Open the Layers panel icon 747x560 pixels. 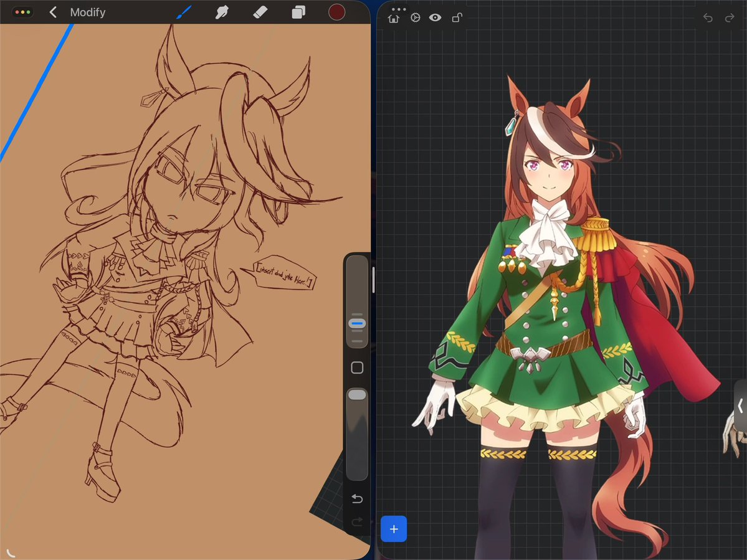click(298, 12)
